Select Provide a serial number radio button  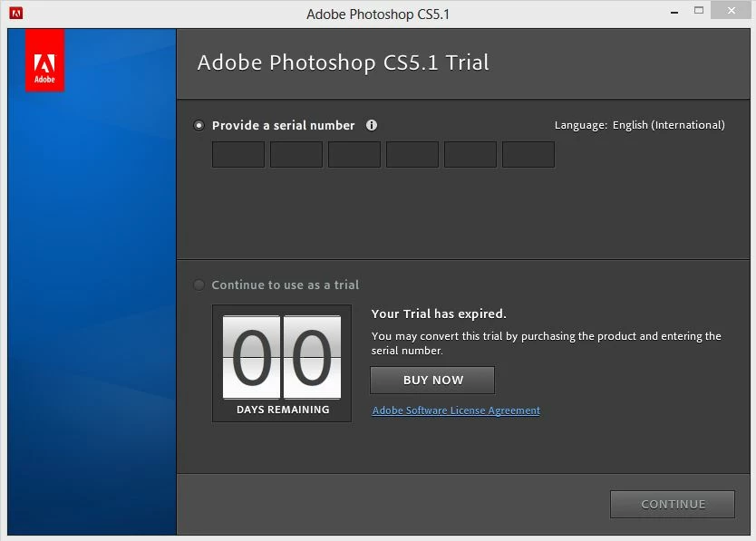[199, 125]
